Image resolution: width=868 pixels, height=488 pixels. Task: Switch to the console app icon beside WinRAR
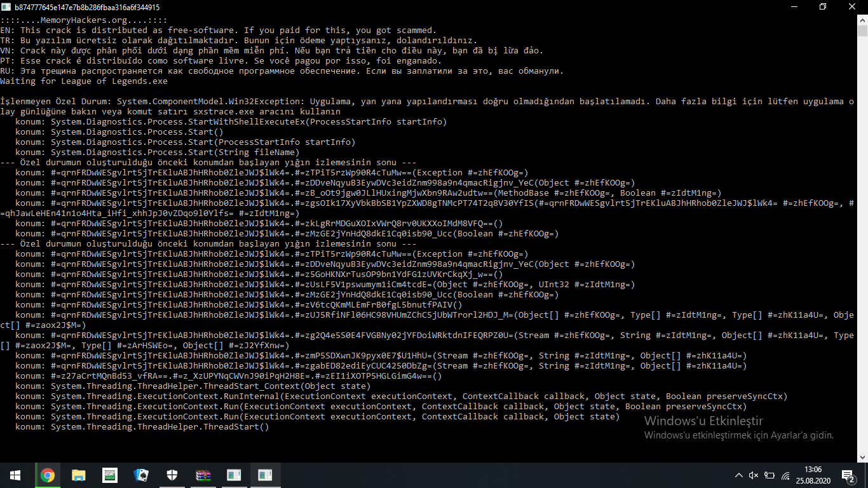234,475
